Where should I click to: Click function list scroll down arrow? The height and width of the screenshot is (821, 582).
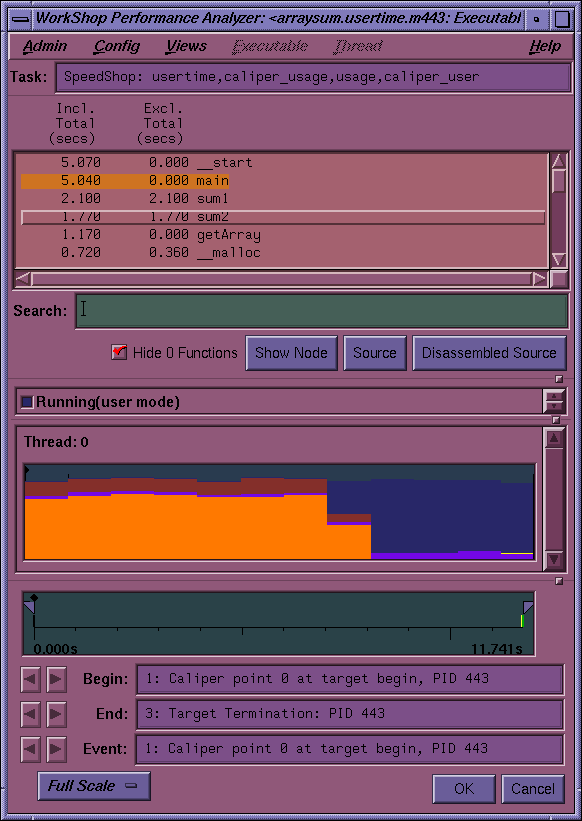pos(558,260)
